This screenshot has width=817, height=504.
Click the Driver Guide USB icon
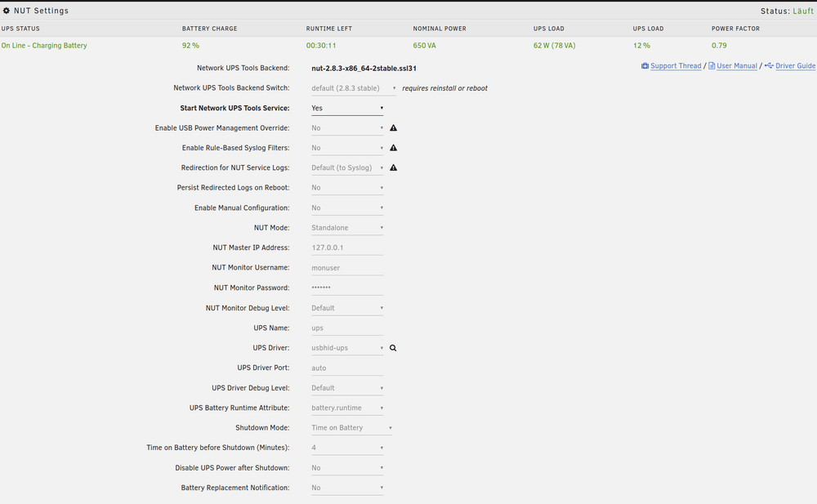(x=769, y=65)
